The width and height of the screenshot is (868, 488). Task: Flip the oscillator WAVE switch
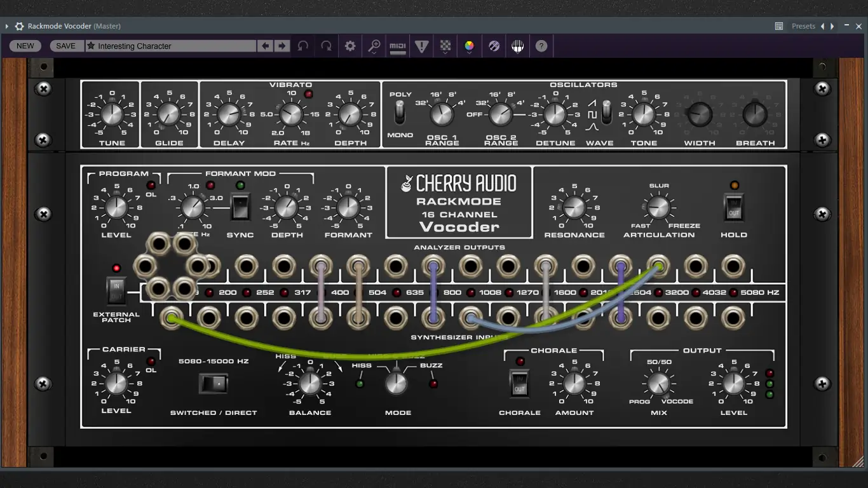coord(607,112)
